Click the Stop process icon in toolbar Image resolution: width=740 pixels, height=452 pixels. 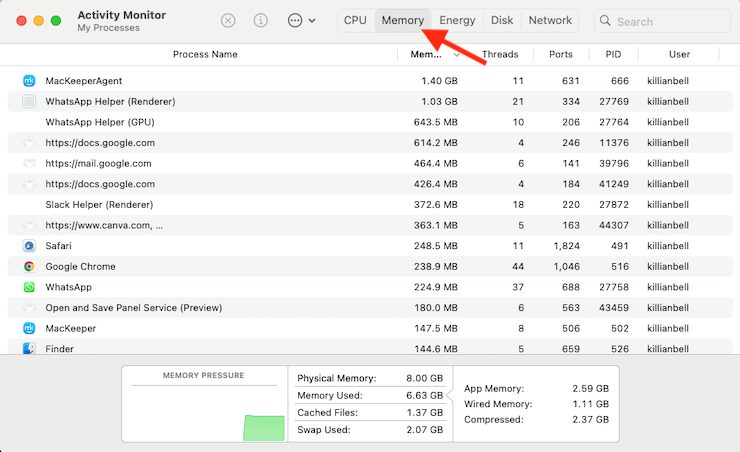(228, 21)
